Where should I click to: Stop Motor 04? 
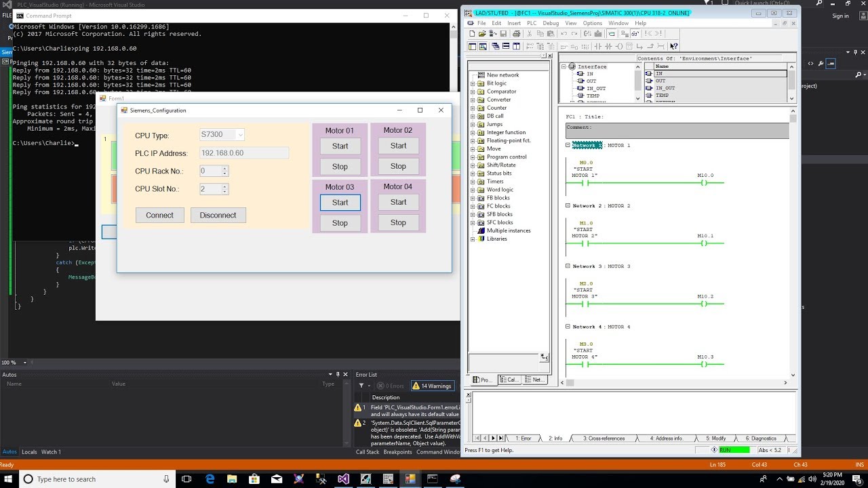[x=398, y=222]
